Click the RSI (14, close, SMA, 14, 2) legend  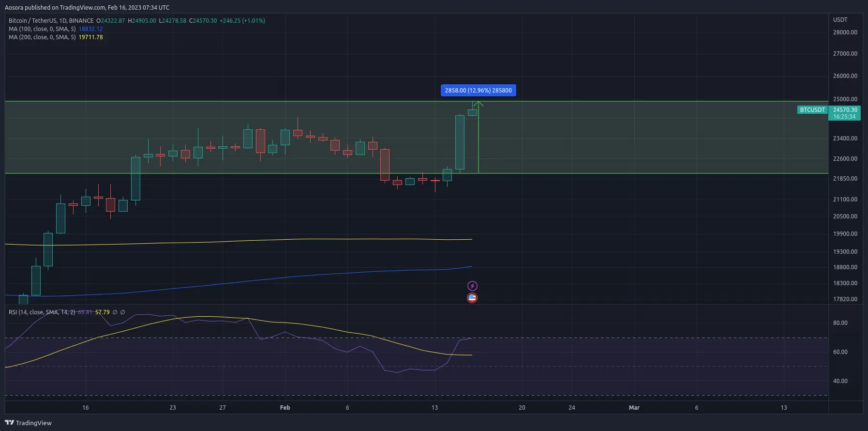pos(42,312)
